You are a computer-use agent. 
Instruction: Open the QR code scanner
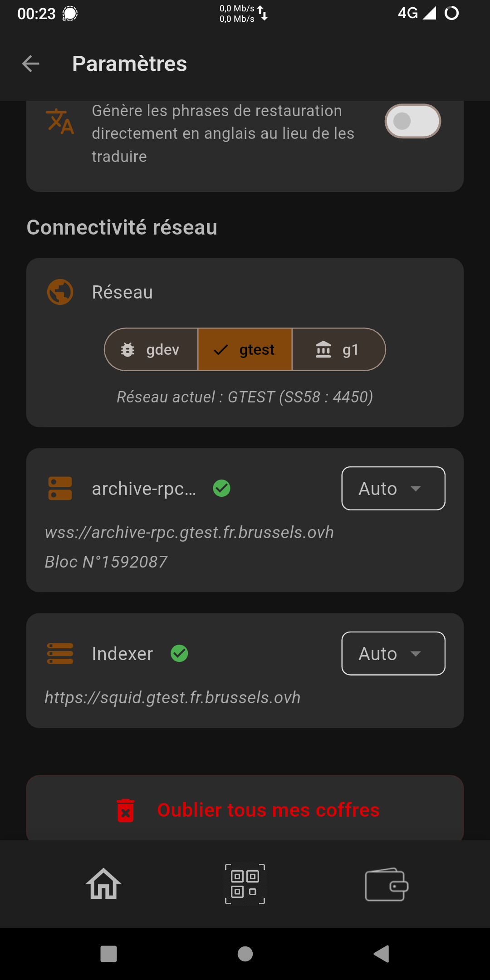(x=245, y=884)
